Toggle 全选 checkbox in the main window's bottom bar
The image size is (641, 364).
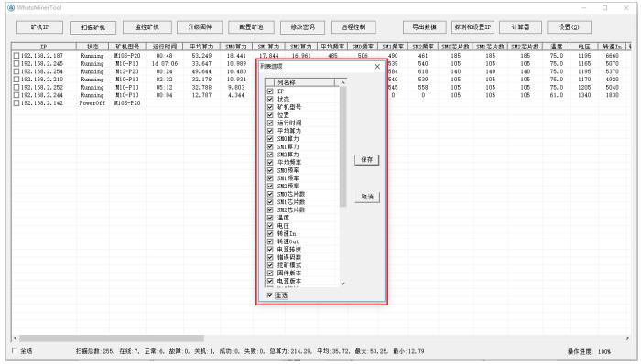(16, 350)
